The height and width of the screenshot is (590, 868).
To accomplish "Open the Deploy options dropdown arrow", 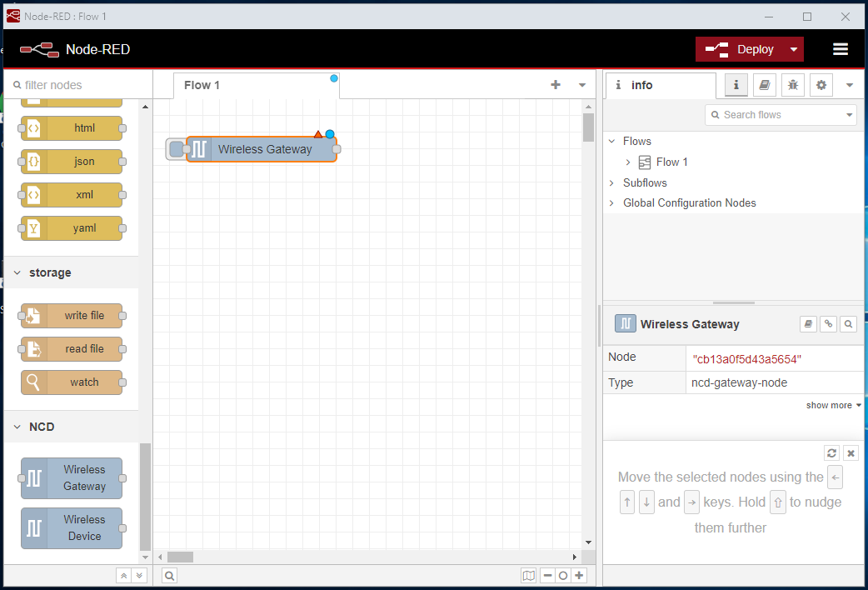I will 794,49.
